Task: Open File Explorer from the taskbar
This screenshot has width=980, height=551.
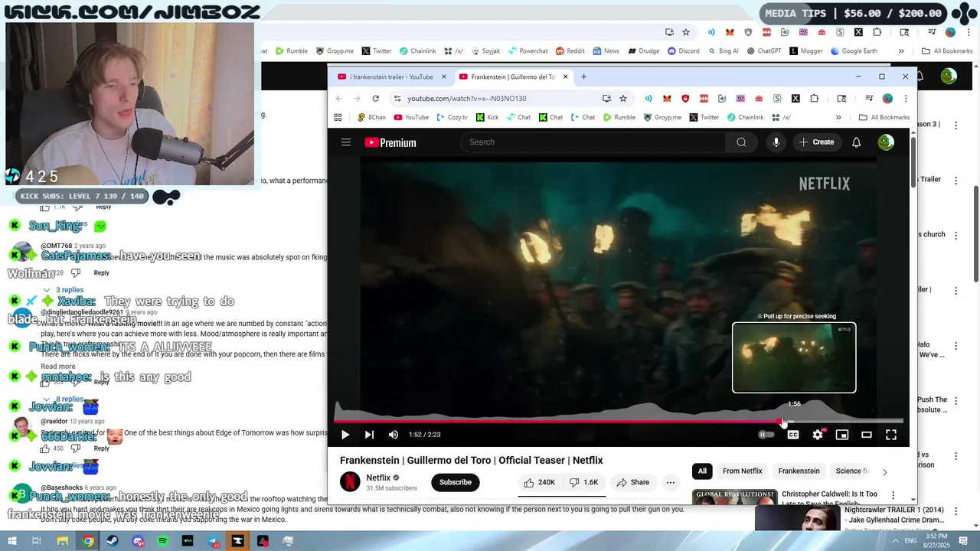Action: click(x=63, y=541)
